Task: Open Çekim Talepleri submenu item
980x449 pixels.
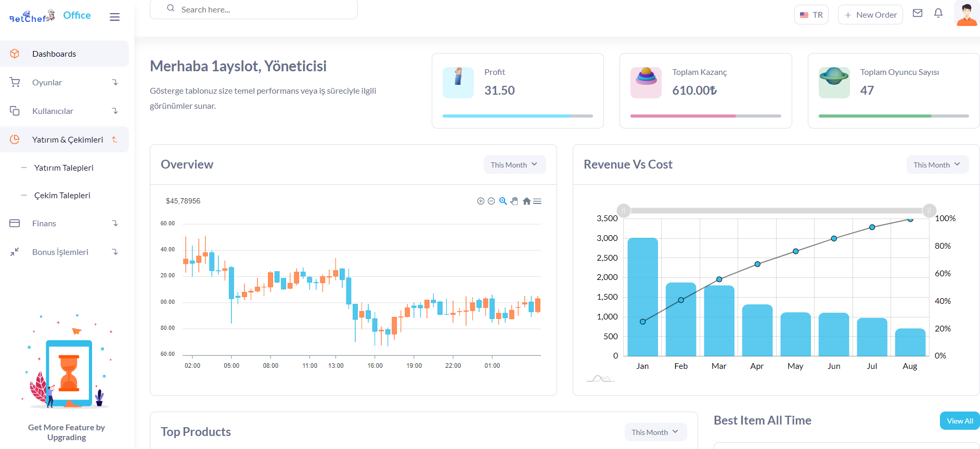Action: [62, 195]
